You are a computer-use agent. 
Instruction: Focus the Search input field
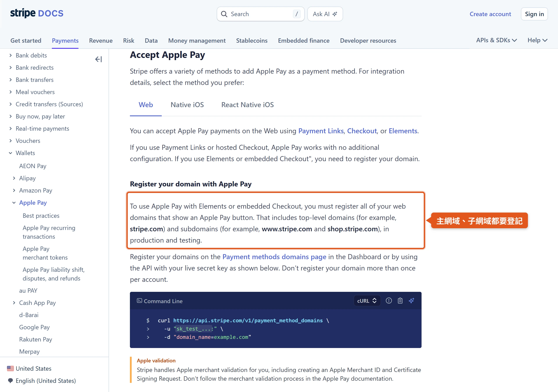click(x=260, y=14)
